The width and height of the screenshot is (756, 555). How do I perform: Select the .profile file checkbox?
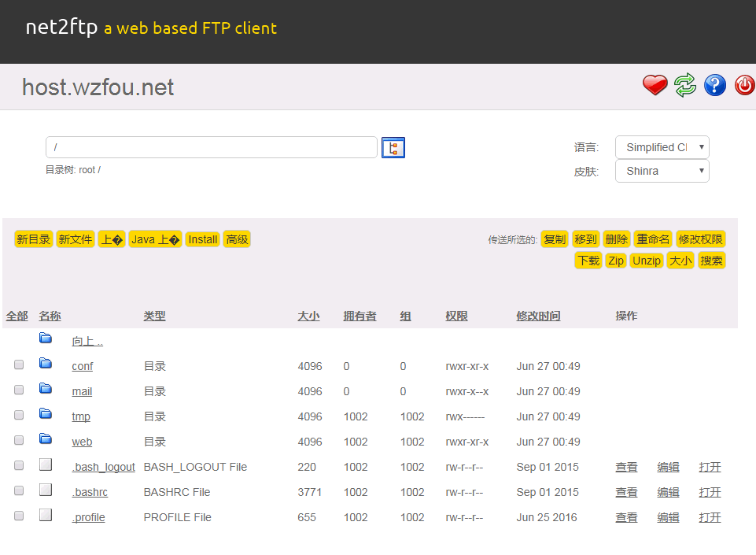click(19, 516)
